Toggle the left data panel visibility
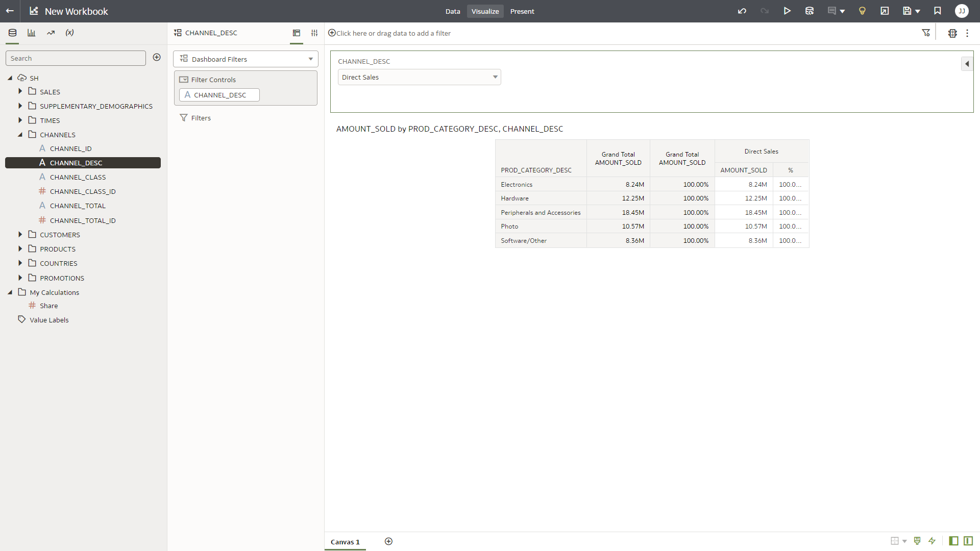Image resolution: width=980 pixels, height=551 pixels. pos(953,541)
